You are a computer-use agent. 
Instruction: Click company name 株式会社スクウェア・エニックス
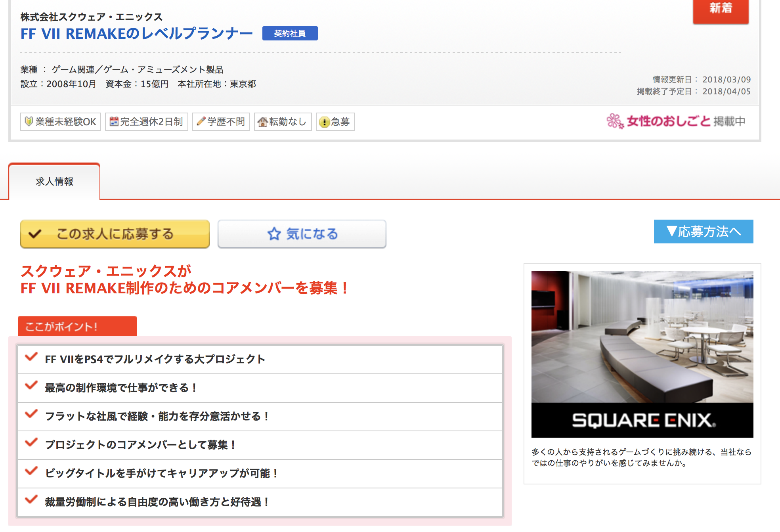(92, 17)
